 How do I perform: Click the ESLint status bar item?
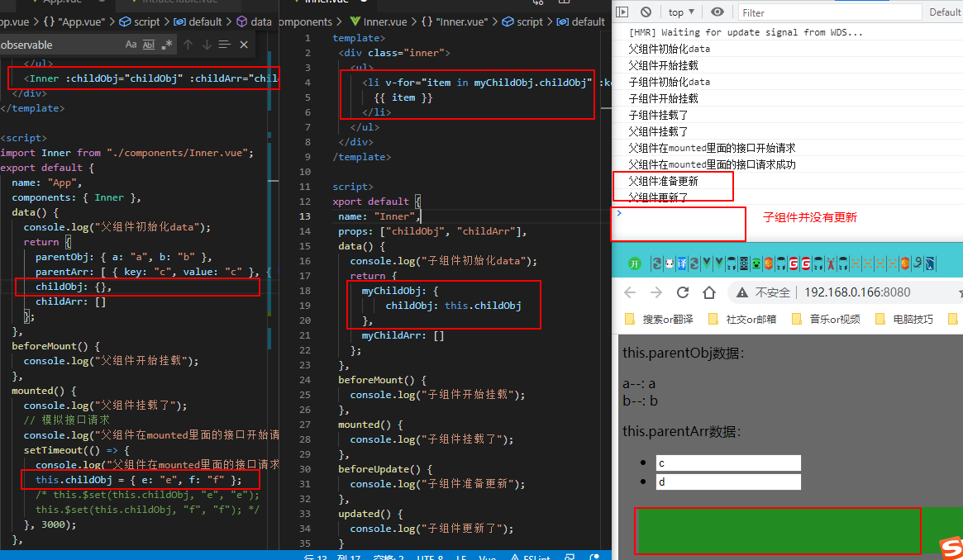(x=530, y=557)
